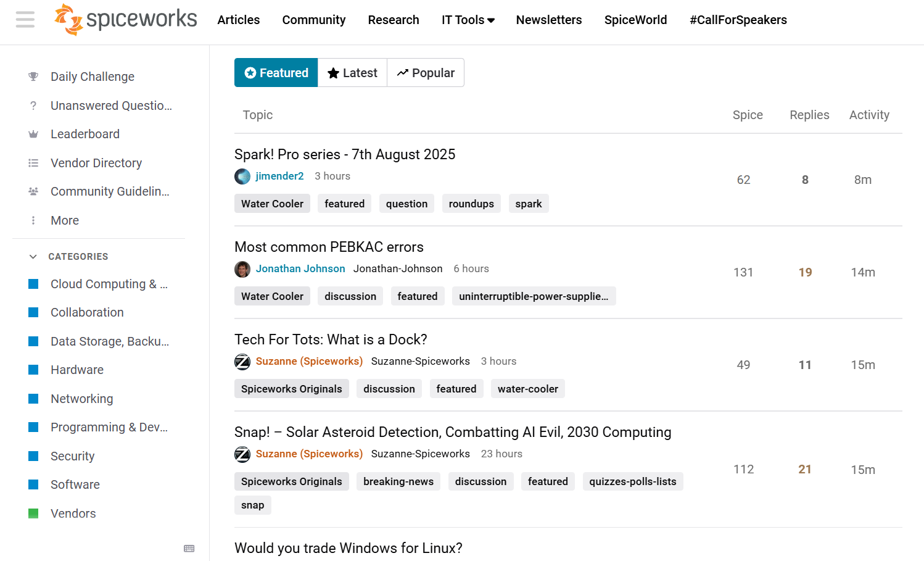This screenshot has width=924, height=561.
Task: Click the Cloud Computing category square
Action: click(x=34, y=284)
